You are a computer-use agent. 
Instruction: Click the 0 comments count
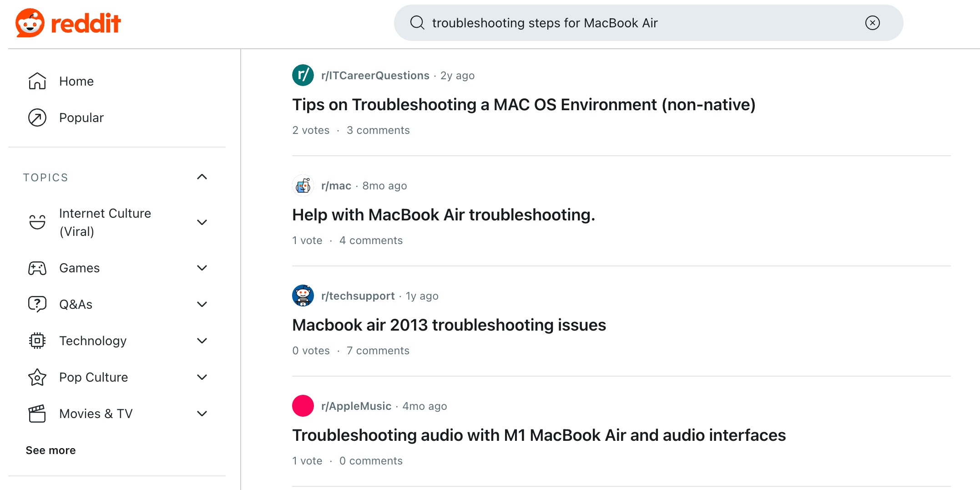371,461
